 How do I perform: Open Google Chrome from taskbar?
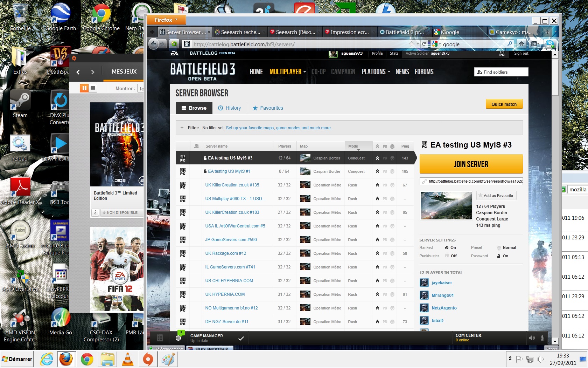[x=87, y=359]
